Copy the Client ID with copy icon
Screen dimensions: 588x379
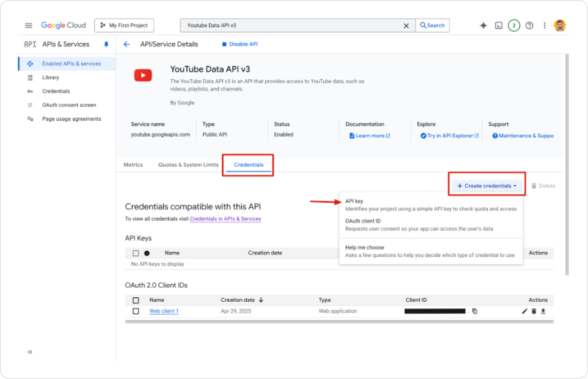tap(475, 311)
